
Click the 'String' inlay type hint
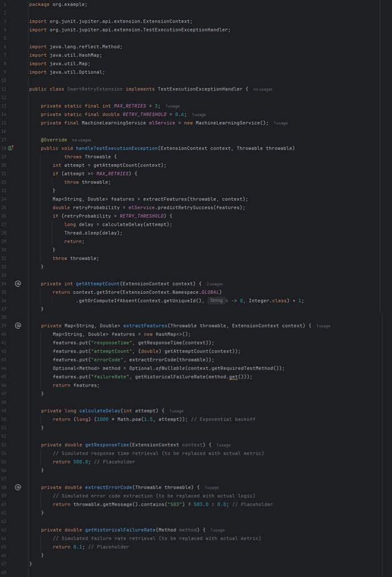coord(216,300)
